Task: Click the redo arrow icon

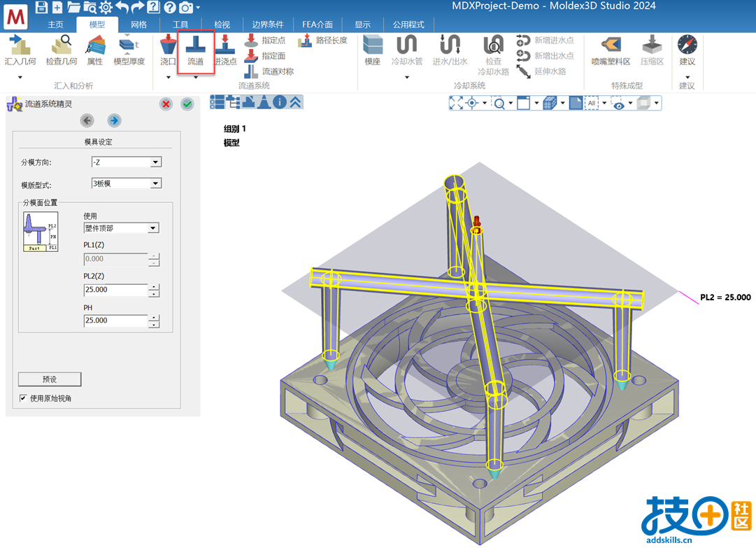Action: click(138, 7)
